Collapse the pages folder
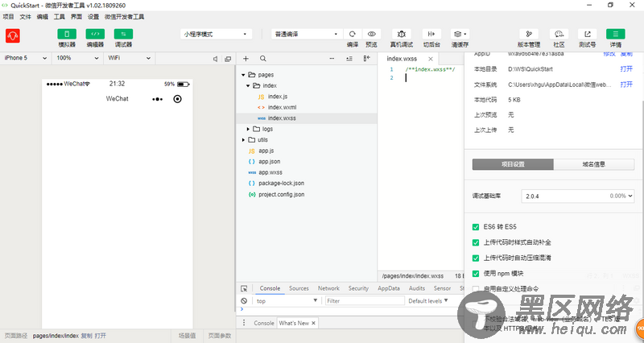Viewport: 644px width, 343px height. point(244,75)
